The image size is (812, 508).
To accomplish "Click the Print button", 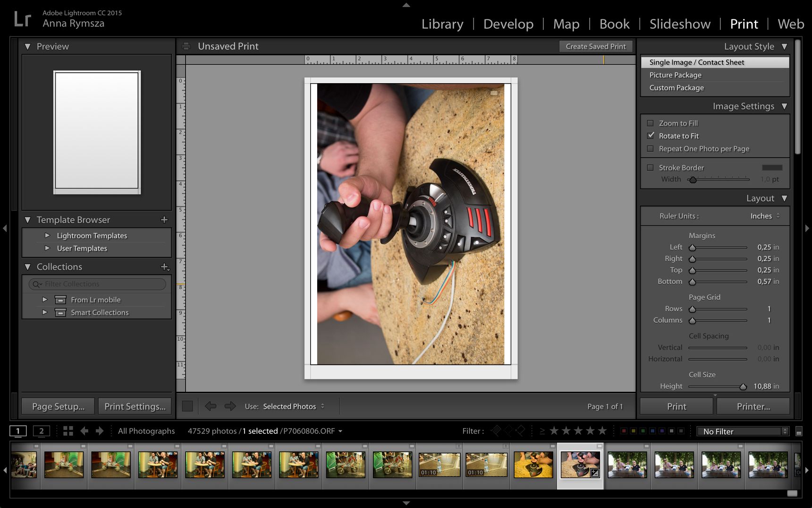I will [x=677, y=406].
